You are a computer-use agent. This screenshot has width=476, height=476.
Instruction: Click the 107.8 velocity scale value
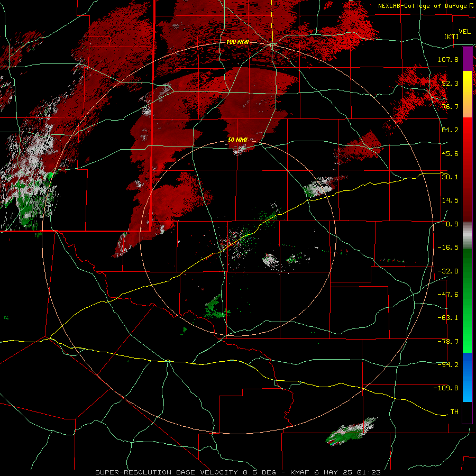coord(448,59)
